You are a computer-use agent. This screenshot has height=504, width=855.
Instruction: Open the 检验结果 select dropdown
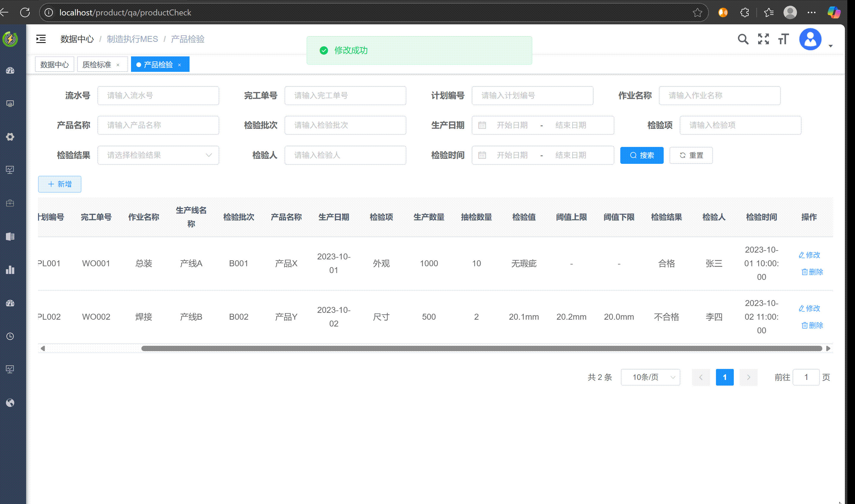click(158, 155)
